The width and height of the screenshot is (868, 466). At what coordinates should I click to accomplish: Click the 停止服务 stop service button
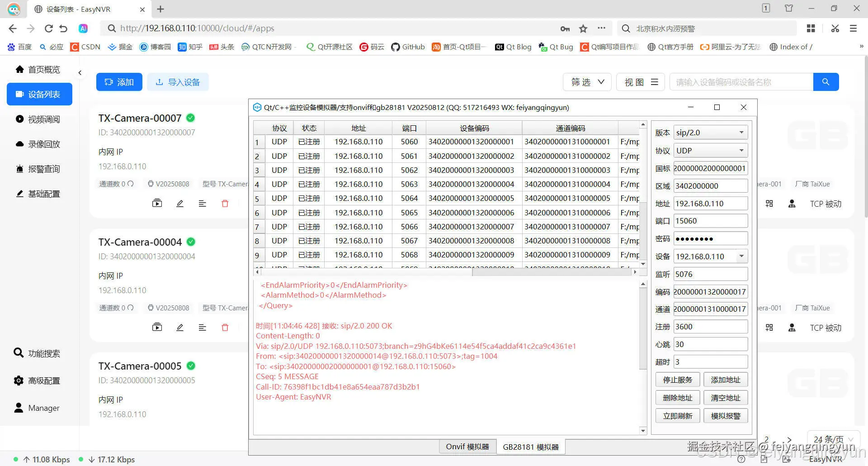[x=678, y=380]
